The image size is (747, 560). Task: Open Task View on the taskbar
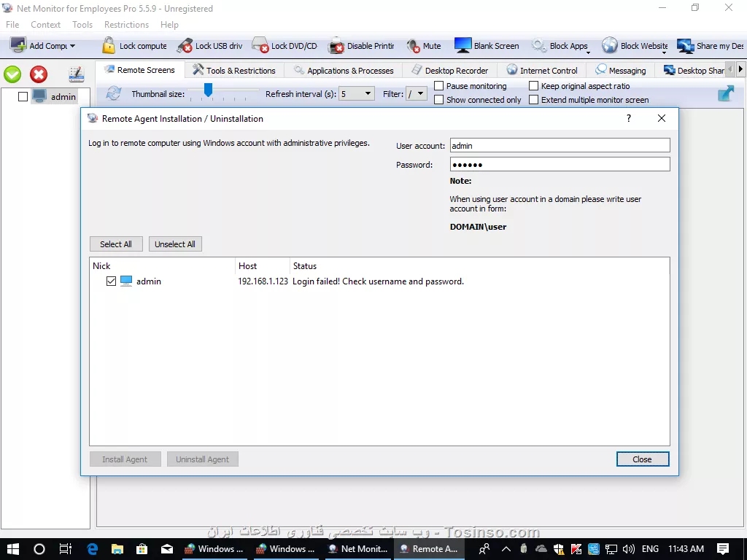65,549
